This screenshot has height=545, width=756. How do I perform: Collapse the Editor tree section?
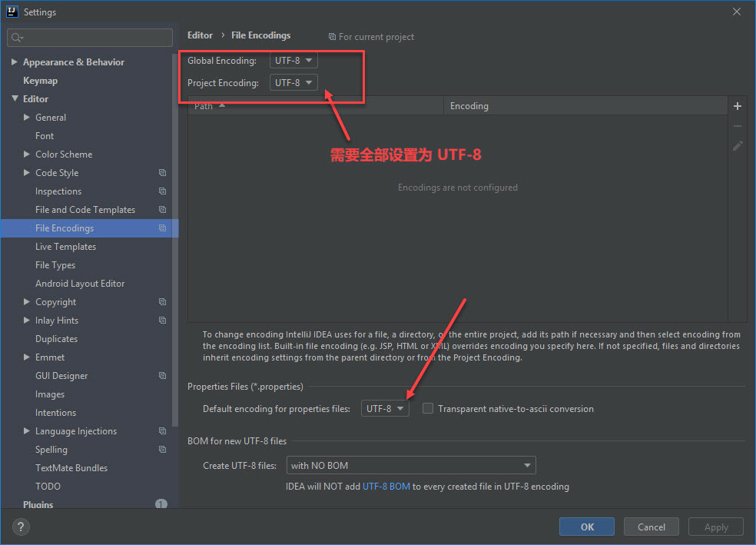coord(15,98)
